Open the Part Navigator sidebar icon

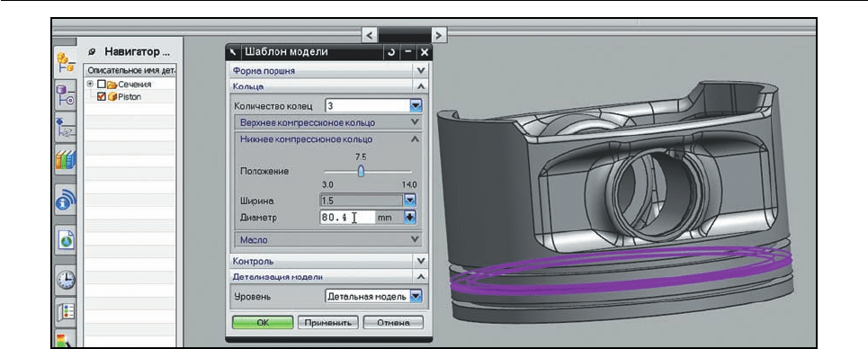pyautogui.click(x=67, y=128)
